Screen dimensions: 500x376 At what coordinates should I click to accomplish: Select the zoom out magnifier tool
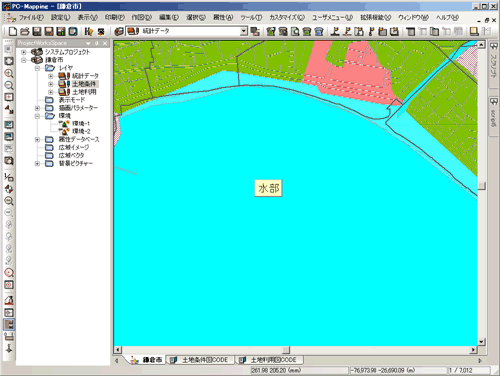tap(9, 85)
